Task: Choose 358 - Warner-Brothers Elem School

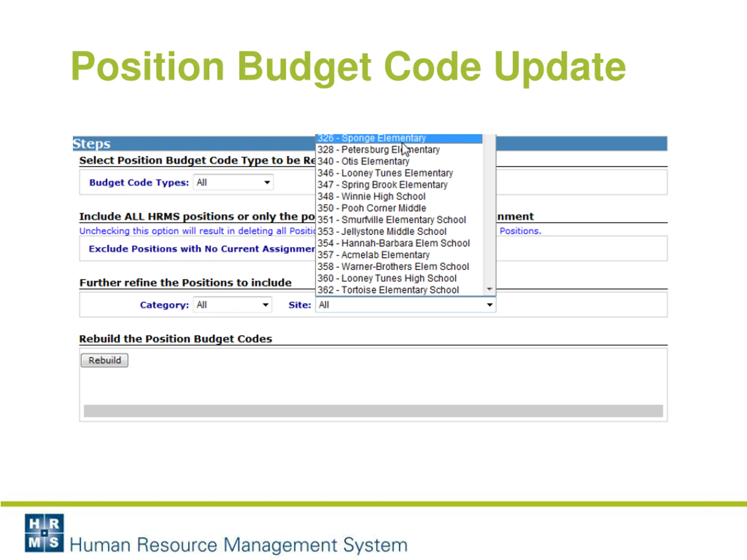Action: (399, 267)
